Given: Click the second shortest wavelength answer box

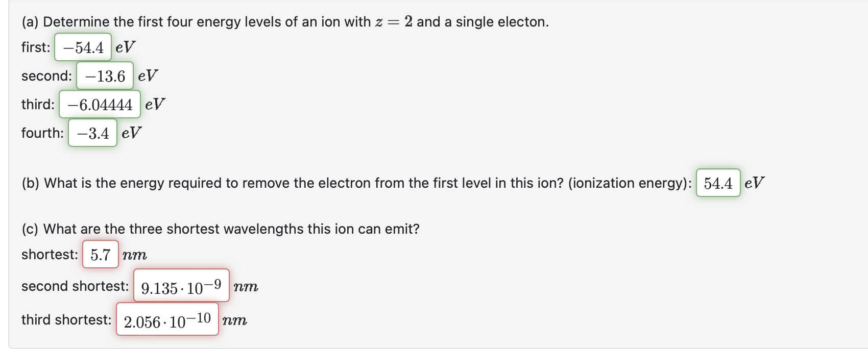Looking at the screenshot, I should [181, 286].
